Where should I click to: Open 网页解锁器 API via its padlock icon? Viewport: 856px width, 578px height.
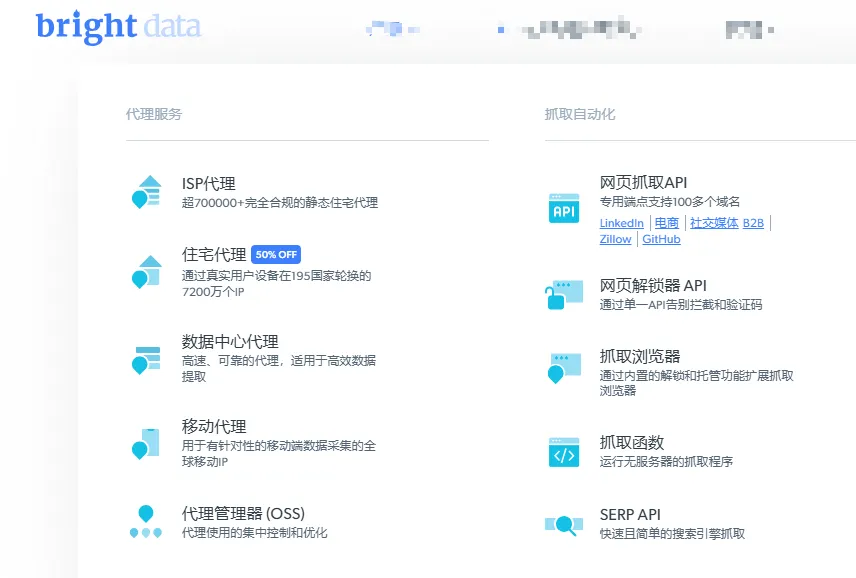[562, 295]
